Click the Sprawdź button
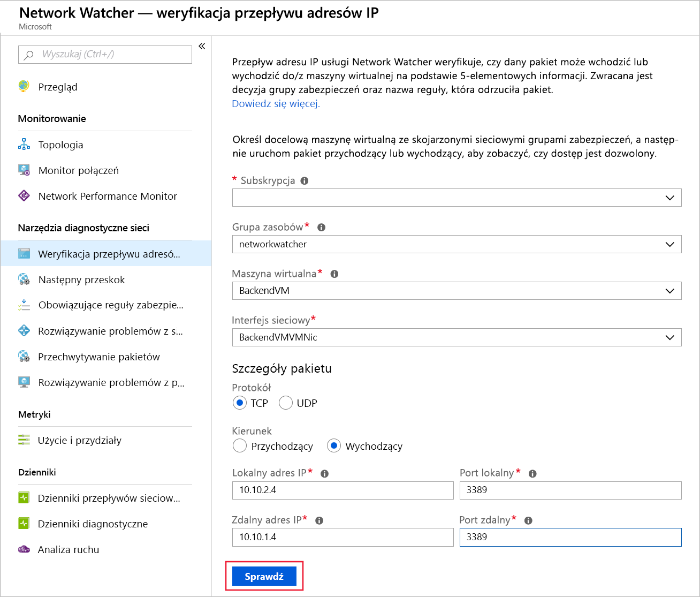Viewport: 700px width, 597px height. click(264, 576)
